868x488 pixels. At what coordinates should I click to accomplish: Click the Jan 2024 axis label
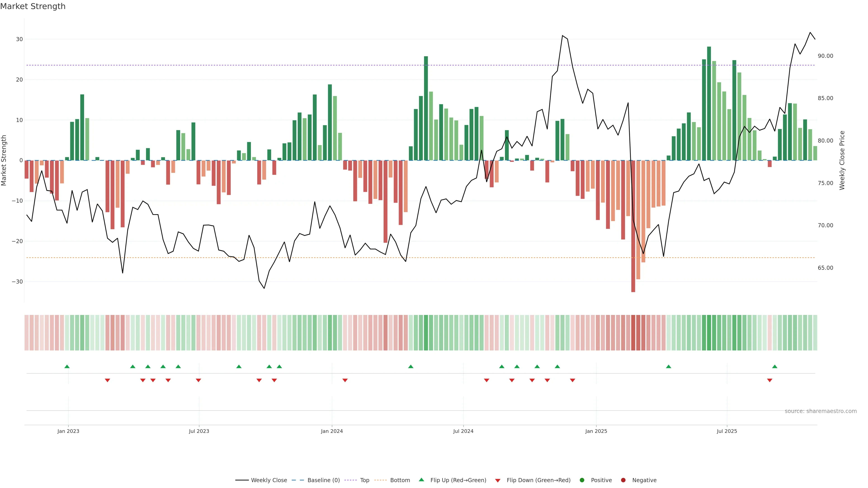[x=332, y=431]
